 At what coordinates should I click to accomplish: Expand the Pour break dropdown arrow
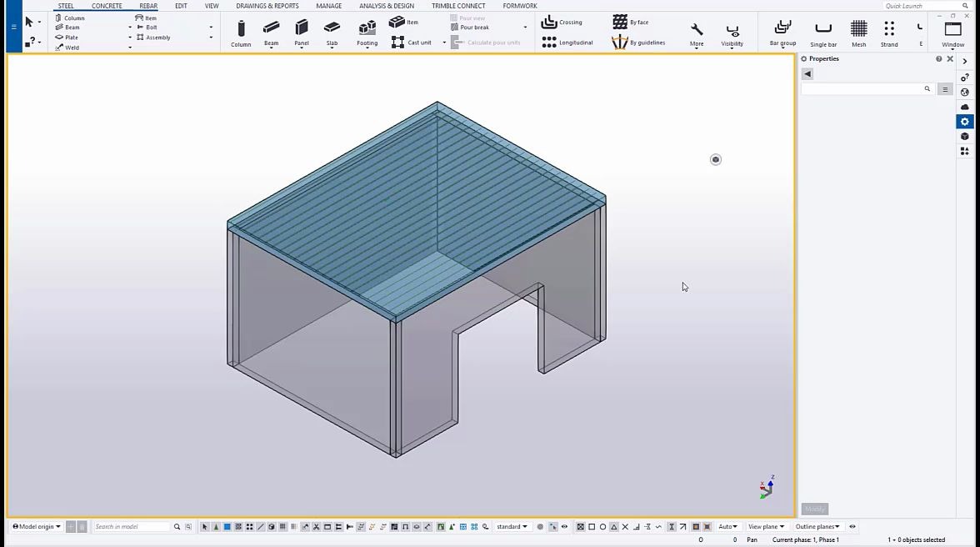(525, 28)
